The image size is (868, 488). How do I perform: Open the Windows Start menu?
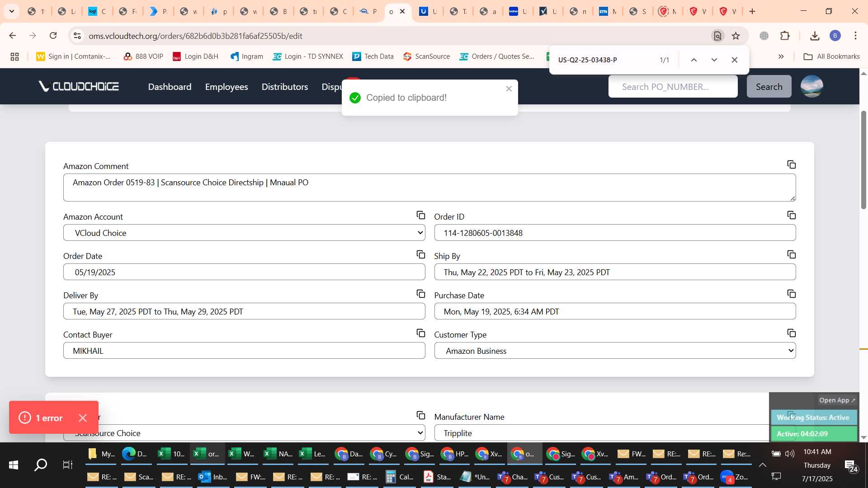[x=14, y=465]
